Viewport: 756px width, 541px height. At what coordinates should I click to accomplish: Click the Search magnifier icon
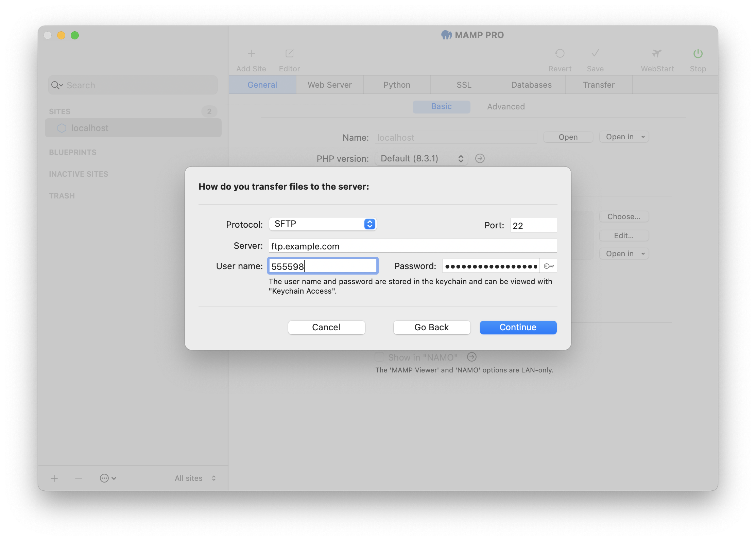56,85
